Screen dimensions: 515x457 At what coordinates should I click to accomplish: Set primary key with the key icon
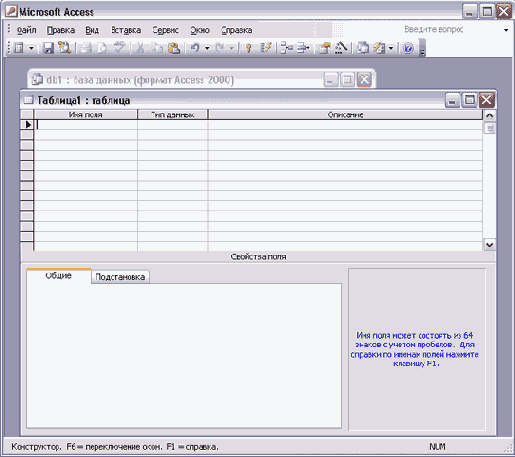248,48
